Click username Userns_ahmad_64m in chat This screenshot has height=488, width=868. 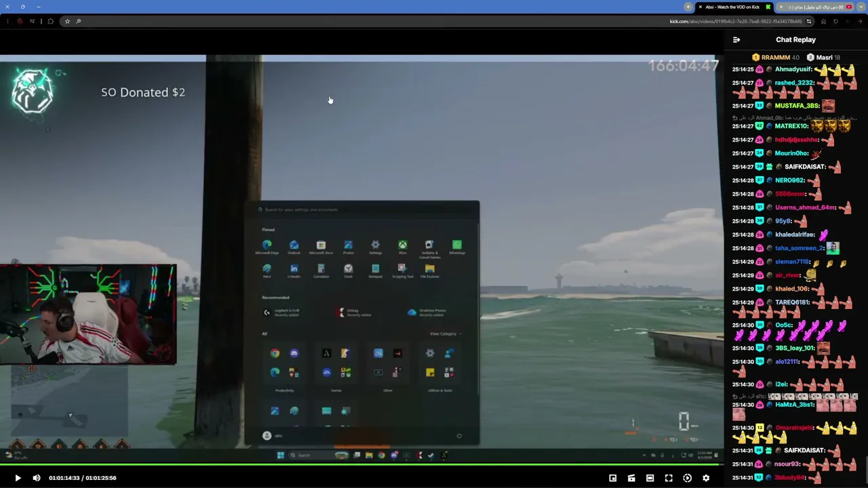coord(806,207)
